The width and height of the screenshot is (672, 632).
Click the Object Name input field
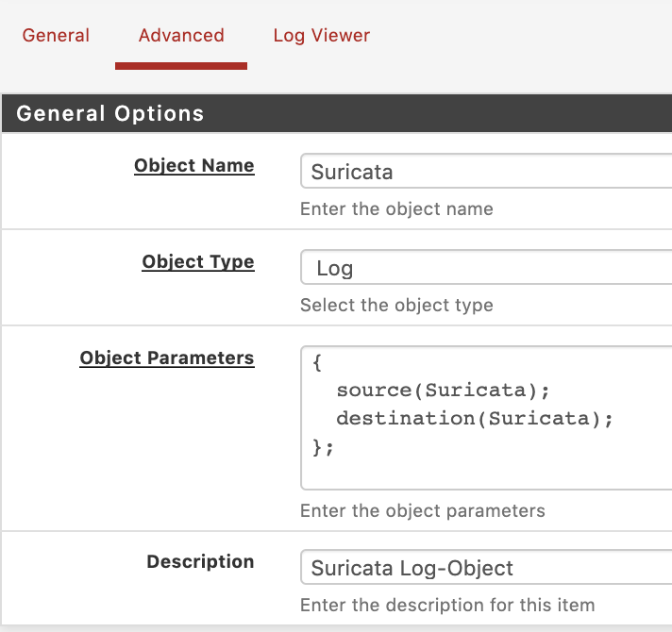click(x=486, y=171)
